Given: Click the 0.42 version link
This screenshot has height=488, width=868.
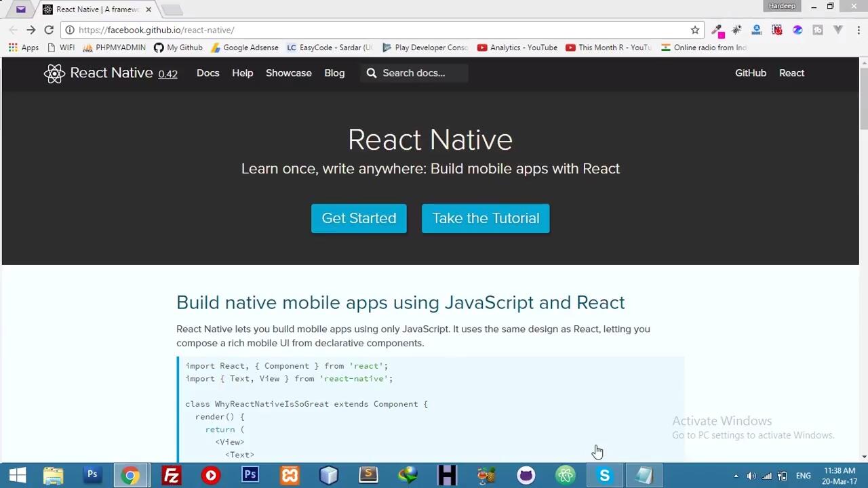Looking at the screenshot, I should click(167, 74).
